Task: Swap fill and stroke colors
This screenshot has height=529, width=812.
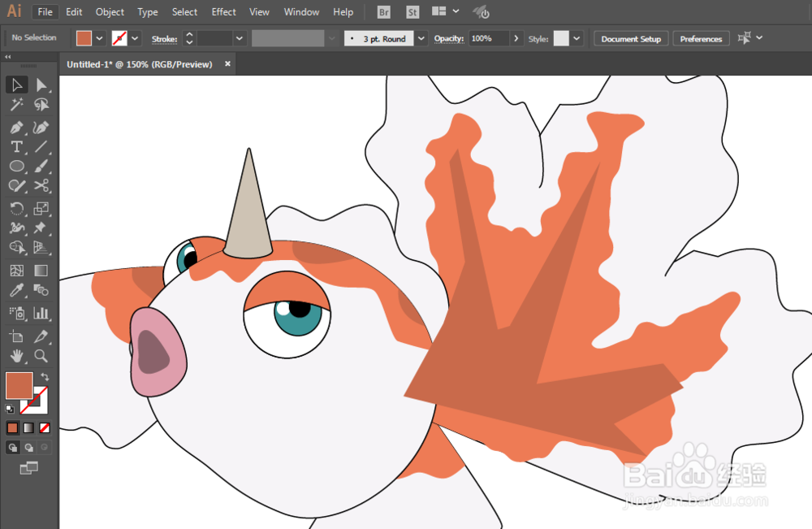Action: point(45,377)
